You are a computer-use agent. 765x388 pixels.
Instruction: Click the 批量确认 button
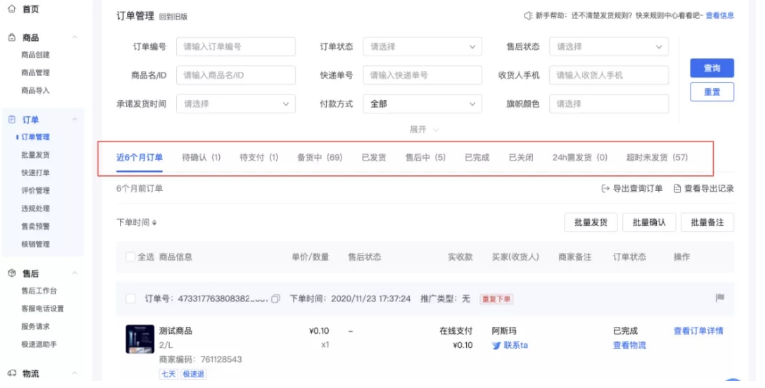pos(649,222)
